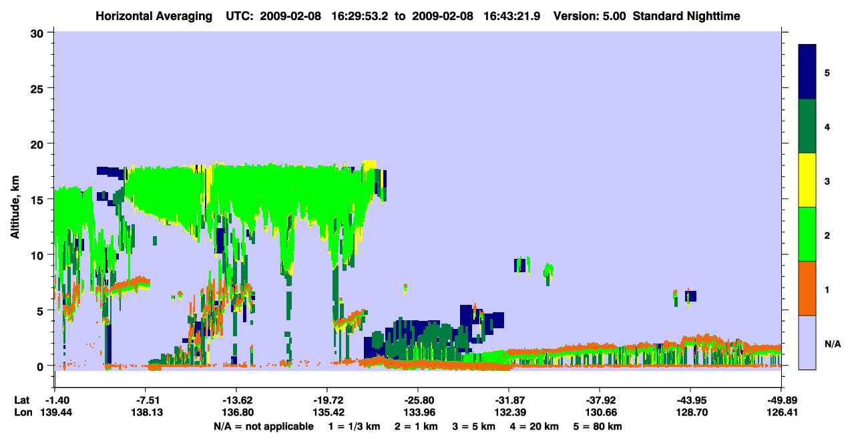Click the y-axis tick label 20

tap(38, 143)
